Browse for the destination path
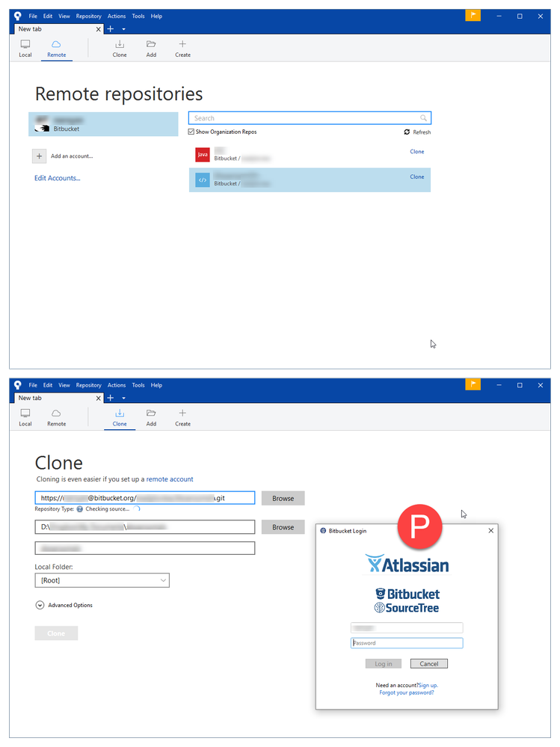This screenshot has height=747, width=560. point(283,527)
